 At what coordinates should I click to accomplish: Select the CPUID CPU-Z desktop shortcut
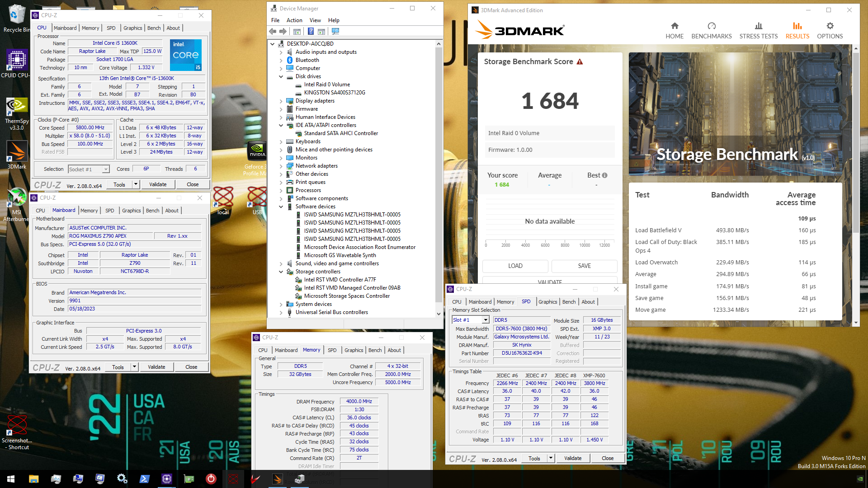pyautogui.click(x=17, y=63)
